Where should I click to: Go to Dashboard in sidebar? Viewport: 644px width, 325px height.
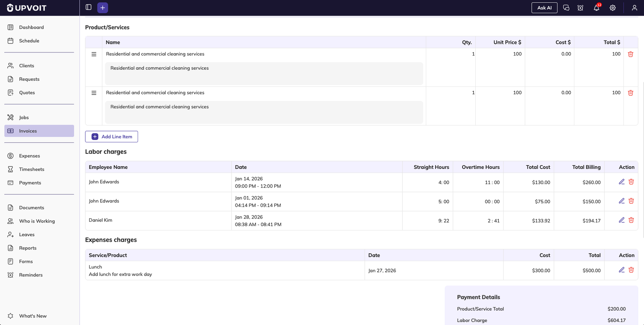(31, 27)
